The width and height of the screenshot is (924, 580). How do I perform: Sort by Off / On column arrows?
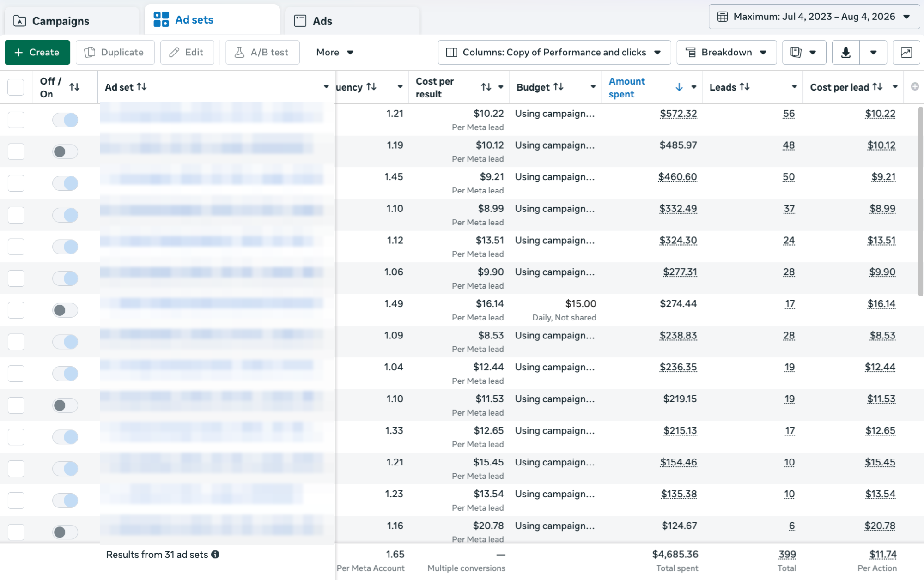74,87
